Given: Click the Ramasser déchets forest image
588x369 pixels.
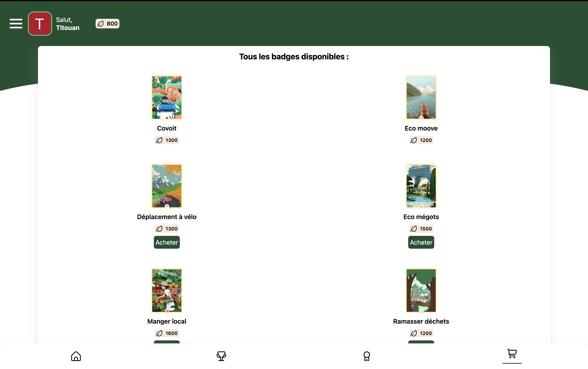Looking at the screenshot, I should pos(421,290).
